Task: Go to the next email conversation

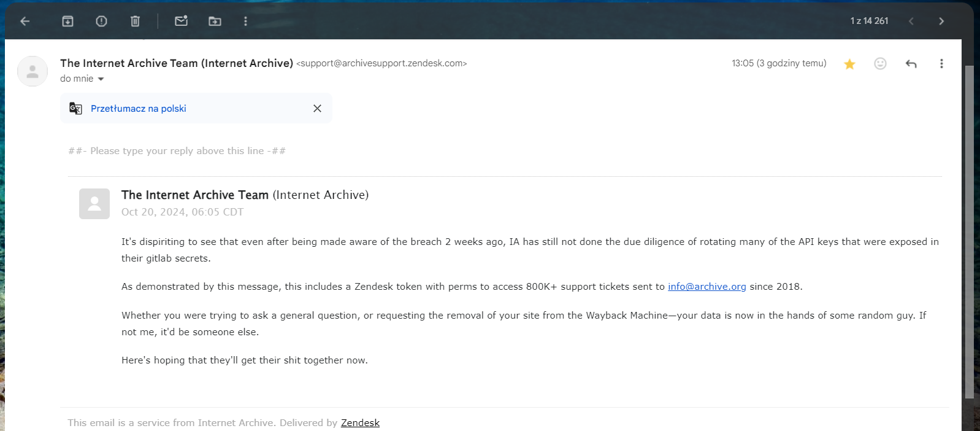Action: [941, 21]
